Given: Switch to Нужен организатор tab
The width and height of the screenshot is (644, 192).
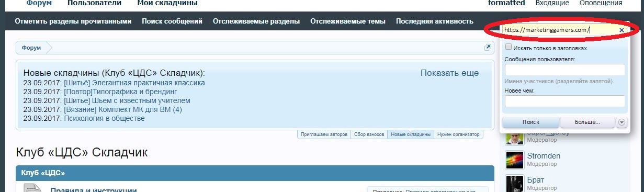Looking at the screenshot, I should coord(459,134).
